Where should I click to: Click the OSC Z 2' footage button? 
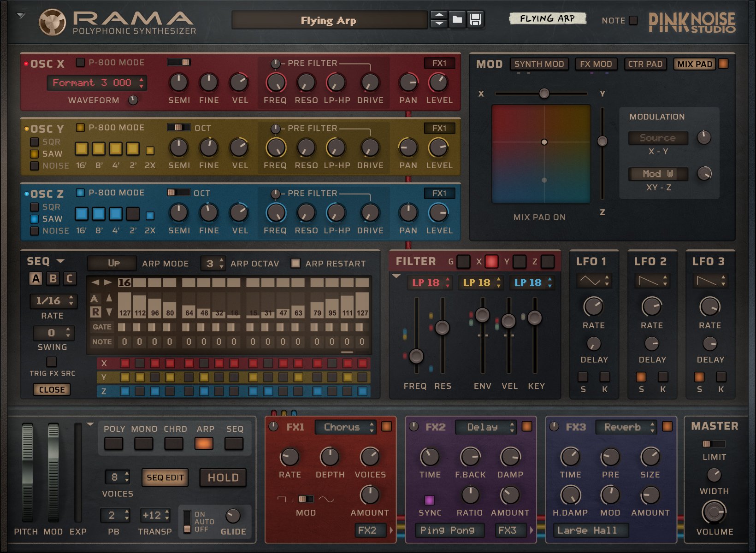pos(133,213)
